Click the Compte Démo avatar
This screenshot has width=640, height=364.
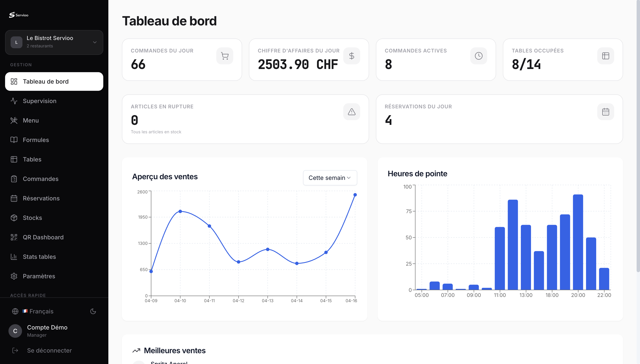coord(15,331)
